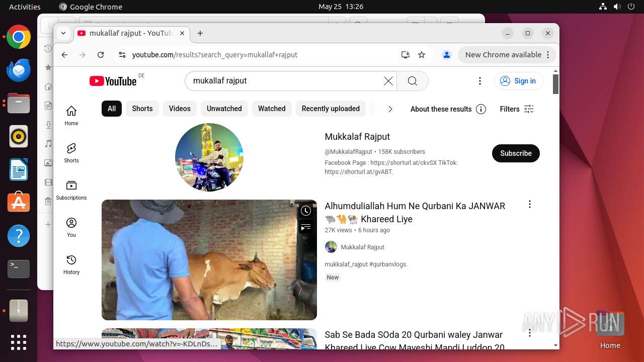The height and width of the screenshot is (362, 644).
Task: Click the About these results info icon
Action: point(481,109)
